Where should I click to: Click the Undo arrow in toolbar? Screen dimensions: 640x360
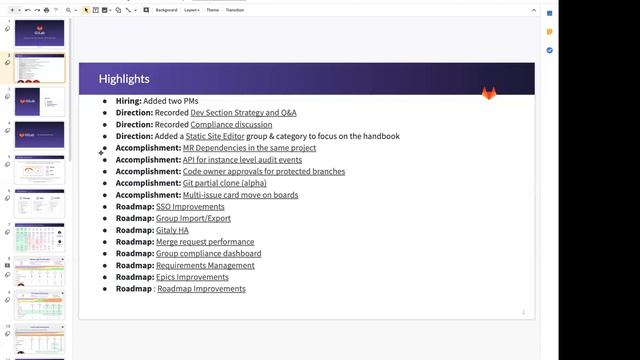click(x=28, y=10)
